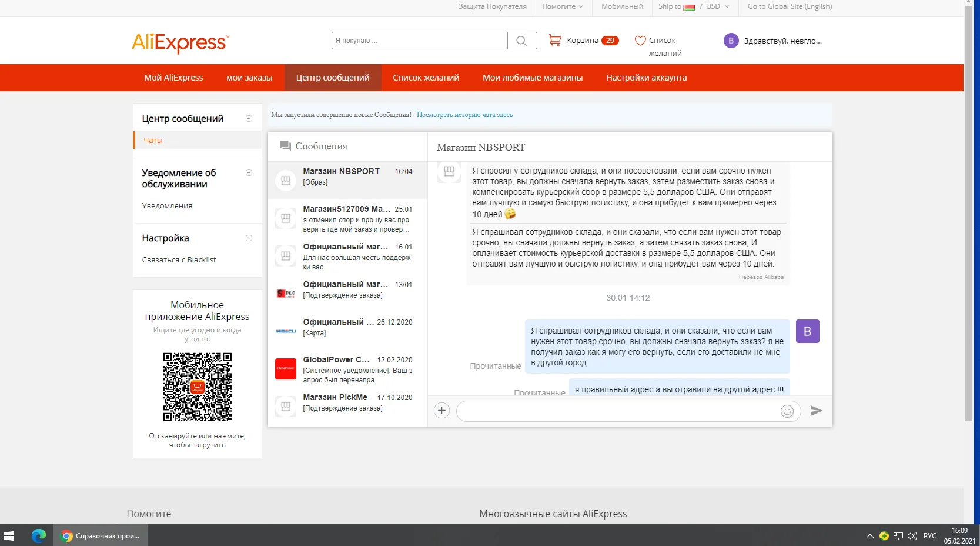Click the Перевод Alibaba translation label
This screenshot has height=546, width=980.
[761, 277]
